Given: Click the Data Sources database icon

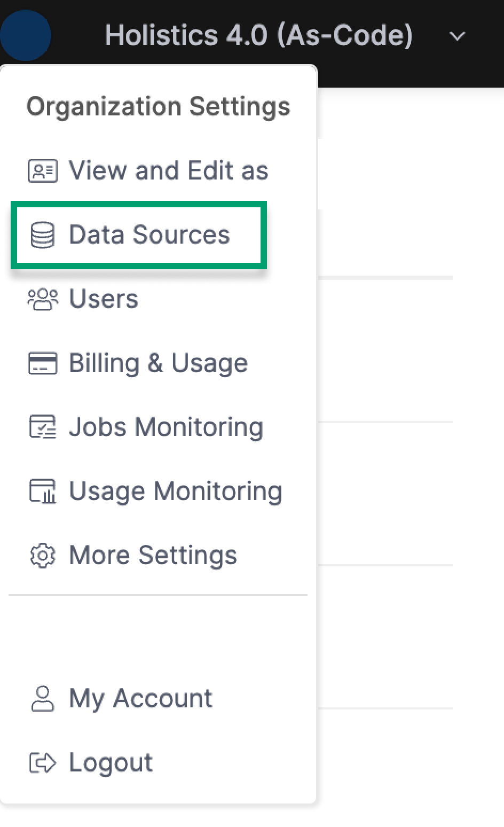Looking at the screenshot, I should pos(42,235).
